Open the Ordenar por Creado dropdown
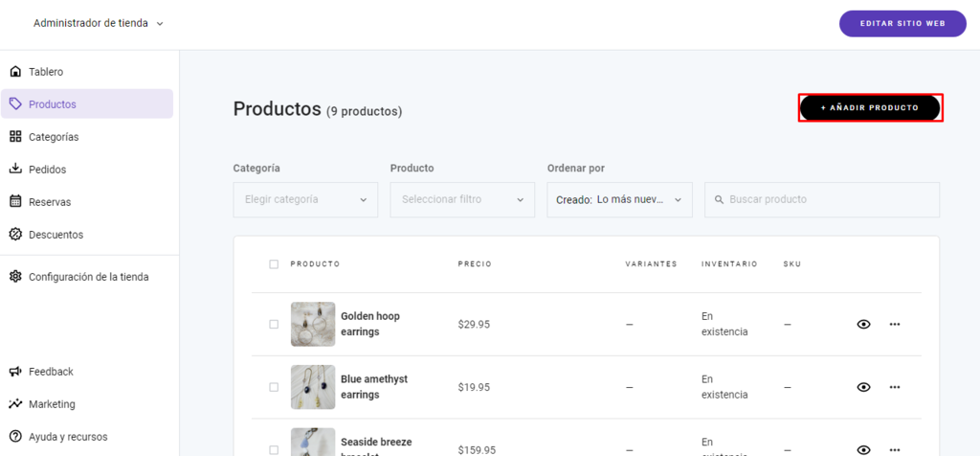 (619, 199)
